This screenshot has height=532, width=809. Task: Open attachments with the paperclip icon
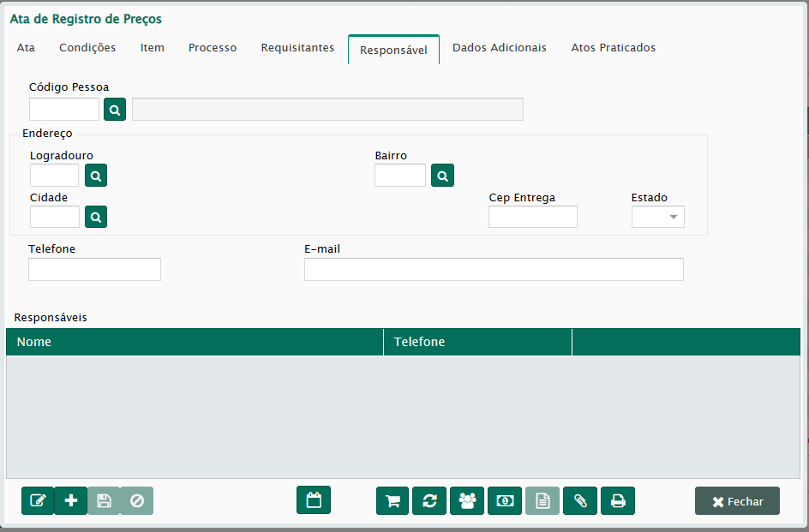[580, 501]
